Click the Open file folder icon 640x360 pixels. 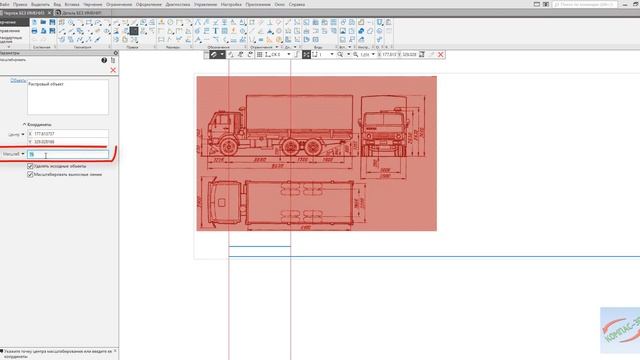(43, 22)
